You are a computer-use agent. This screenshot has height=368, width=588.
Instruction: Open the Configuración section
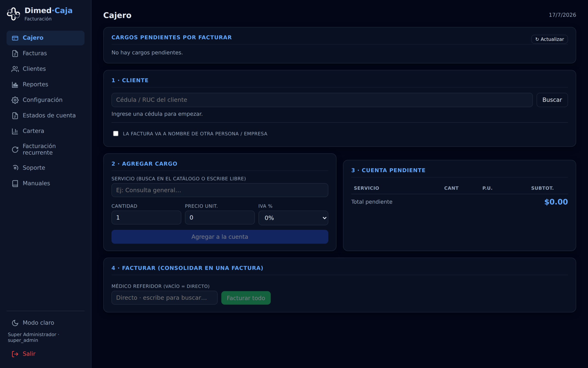(x=45, y=100)
